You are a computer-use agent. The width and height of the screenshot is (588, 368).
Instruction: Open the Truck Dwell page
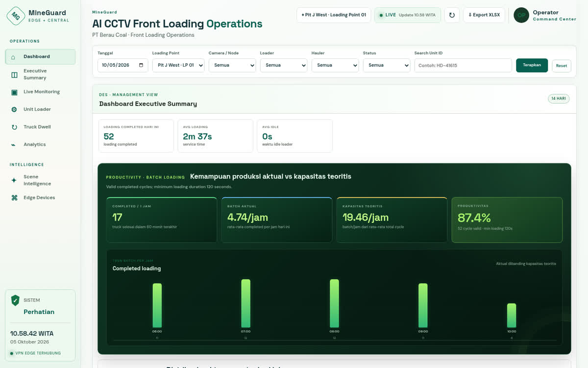[40, 127]
